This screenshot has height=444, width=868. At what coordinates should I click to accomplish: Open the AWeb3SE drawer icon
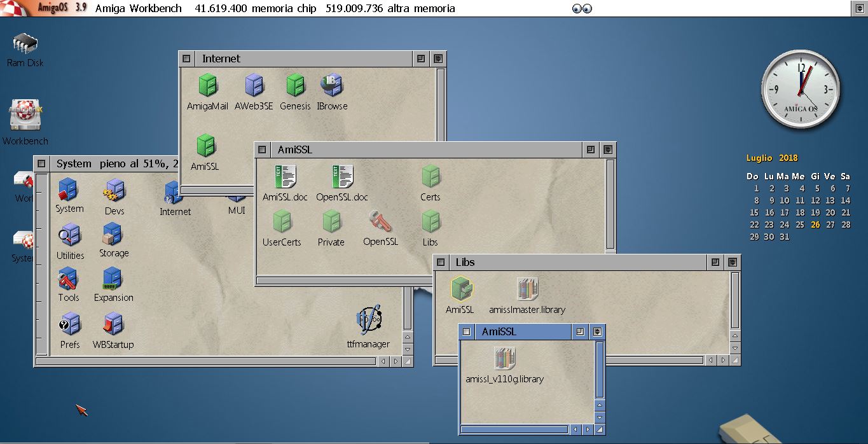tap(254, 86)
